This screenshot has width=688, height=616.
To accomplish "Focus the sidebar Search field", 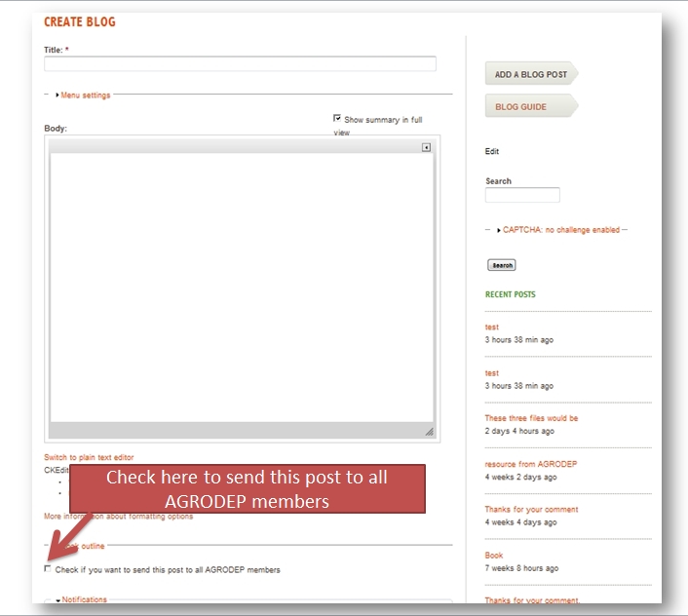I will click(x=522, y=195).
